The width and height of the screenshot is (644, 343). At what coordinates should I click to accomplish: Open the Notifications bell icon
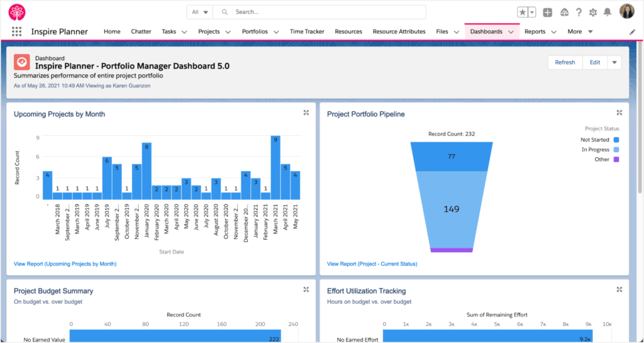pos(608,13)
